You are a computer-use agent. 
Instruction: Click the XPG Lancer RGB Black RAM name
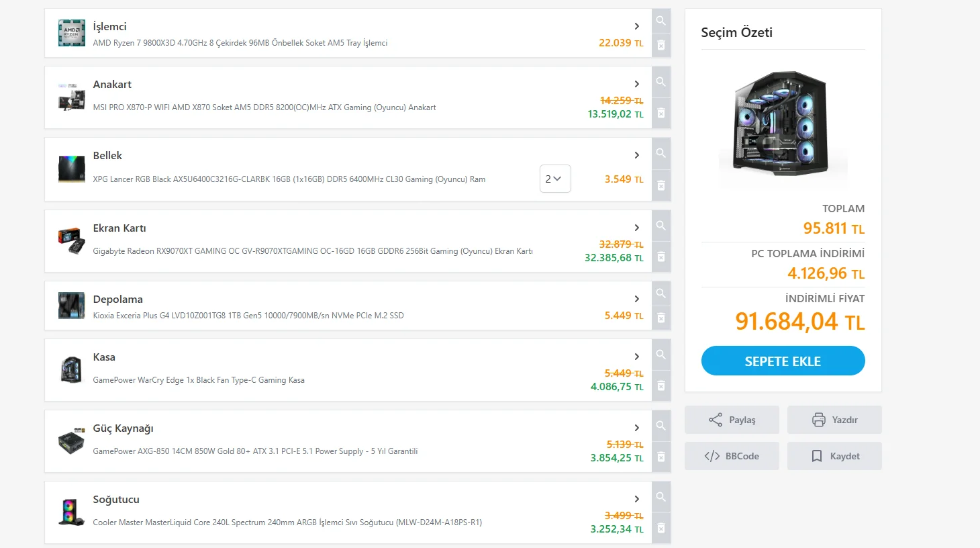[x=289, y=179]
